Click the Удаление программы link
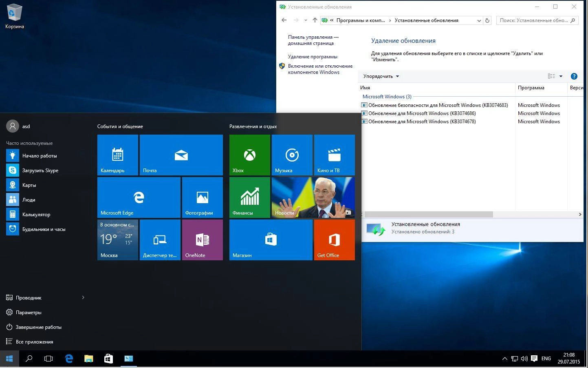This screenshot has height=368, width=588. (x=313, y=57)
